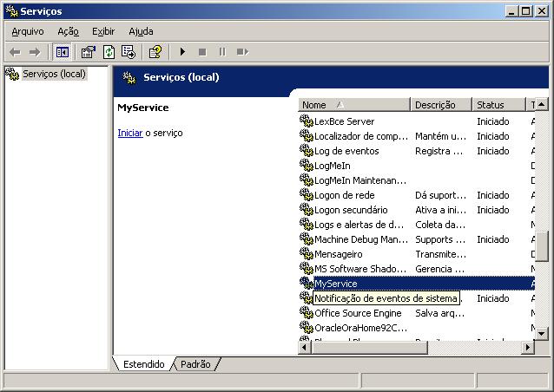The image size is (554, 392).
Task: Open the Ação menu
Action: click(x=68, y=31)
